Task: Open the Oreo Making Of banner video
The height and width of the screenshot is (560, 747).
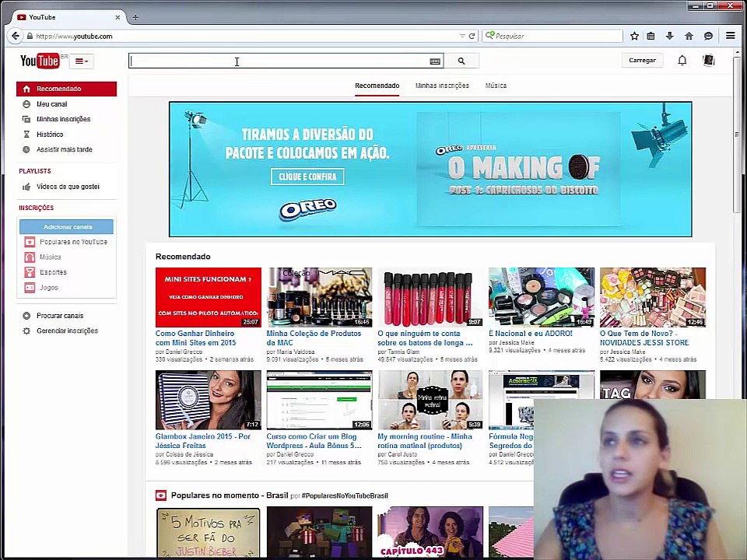Action: pos(519,169)
